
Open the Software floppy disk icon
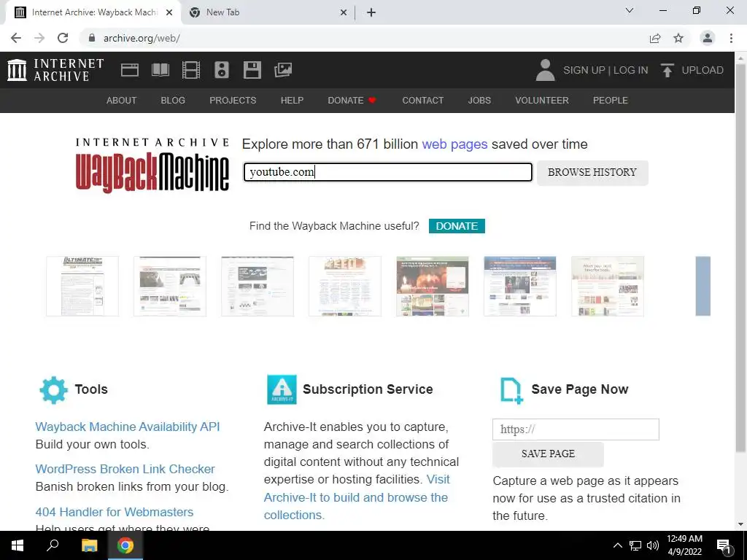point(252,70)
